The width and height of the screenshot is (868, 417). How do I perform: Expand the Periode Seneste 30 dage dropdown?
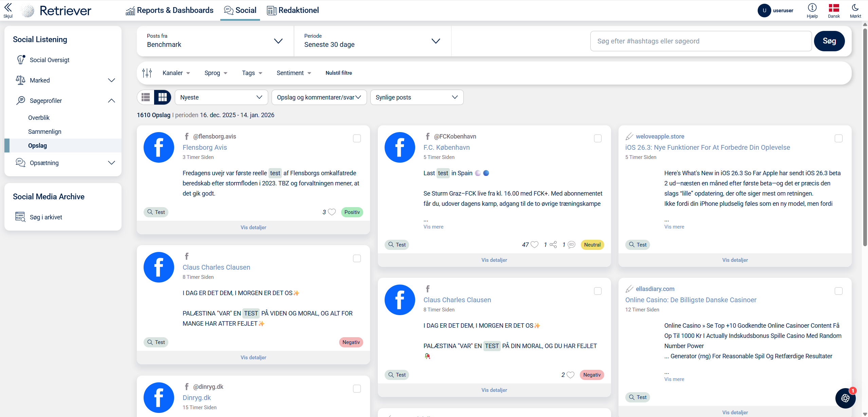pyautogui.click(x=372, y=41)
